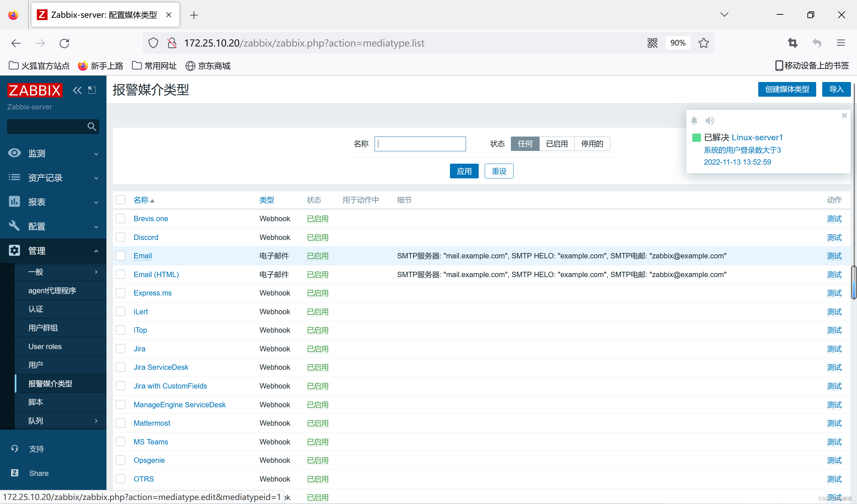Image resolution: width=857 pixels, height=504 pixels.
Task: Click the sidebar search magnifier icon
Action: click(x=91, y=127)
